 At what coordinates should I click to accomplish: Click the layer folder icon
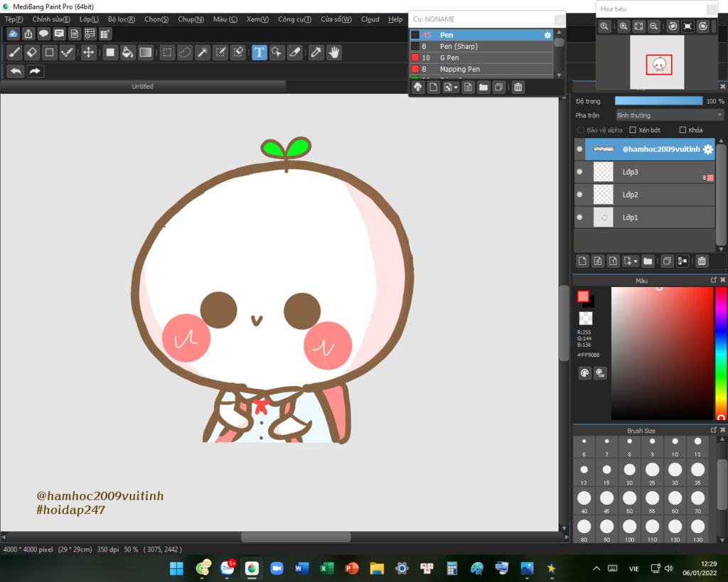(x=648, y=262)
